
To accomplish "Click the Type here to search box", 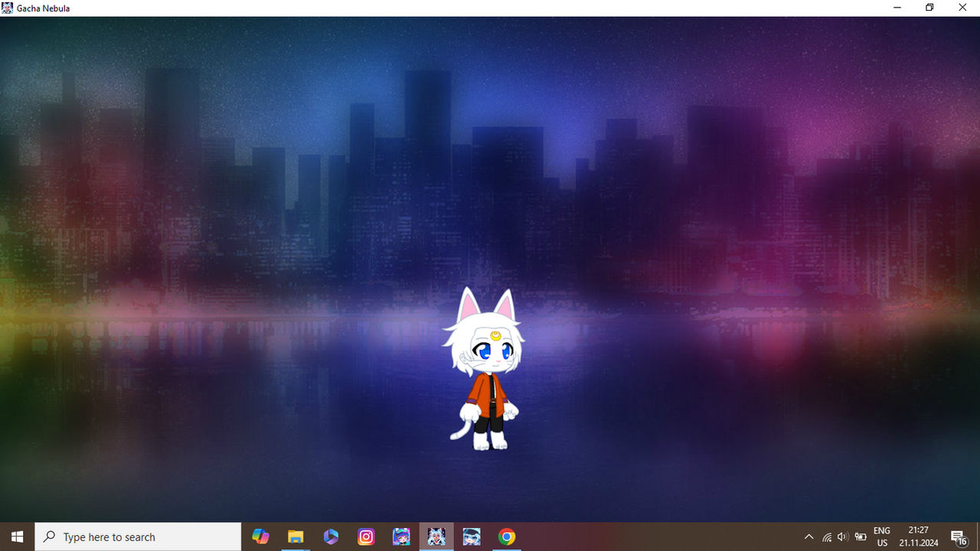I will (x=138, y=536).
